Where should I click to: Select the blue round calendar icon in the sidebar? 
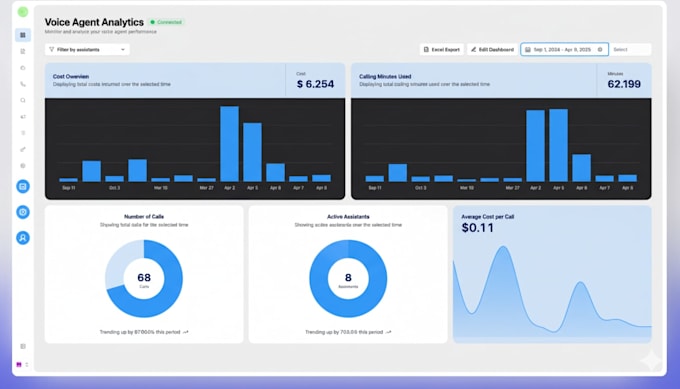pyautogui.click(x=23, y=186)
